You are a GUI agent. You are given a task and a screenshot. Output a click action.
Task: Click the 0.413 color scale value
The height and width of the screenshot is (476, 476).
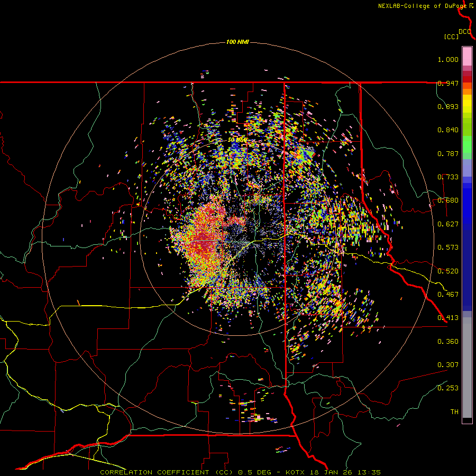(448, 318)
